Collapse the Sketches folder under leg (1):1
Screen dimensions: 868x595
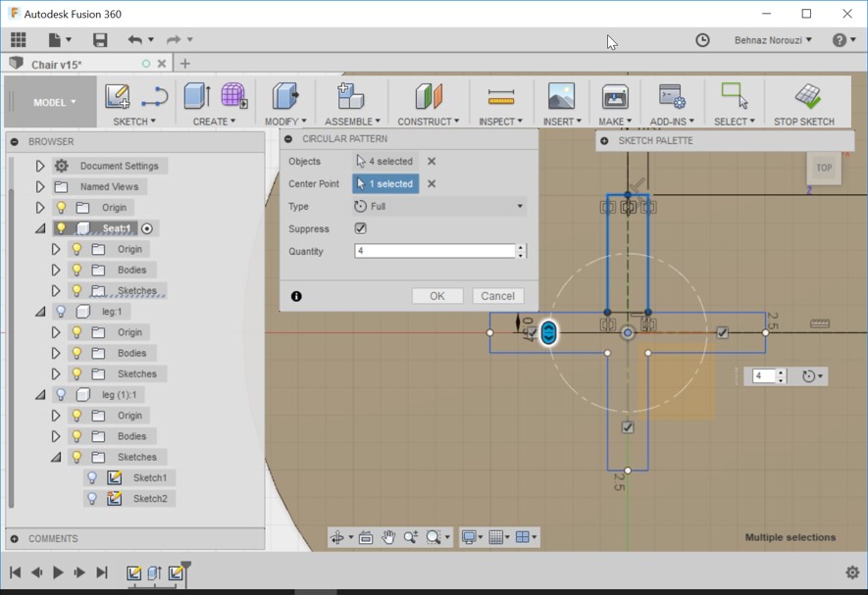(56, 457)
